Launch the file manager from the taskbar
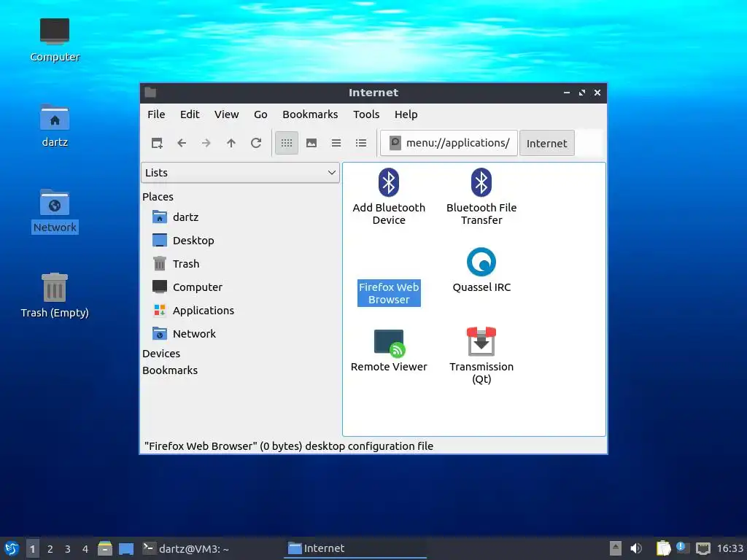The height and width of the screenshot is (560, 747). tap(105, 548)
